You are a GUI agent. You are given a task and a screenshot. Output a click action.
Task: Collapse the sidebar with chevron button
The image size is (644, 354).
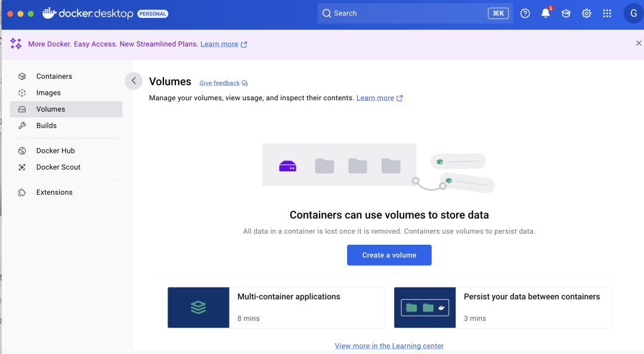click(134, 81)
